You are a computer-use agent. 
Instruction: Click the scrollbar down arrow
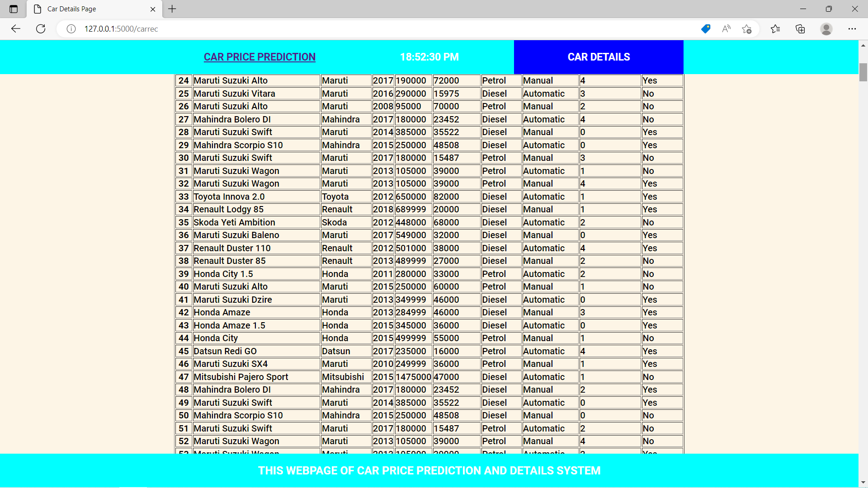[863, 482]
